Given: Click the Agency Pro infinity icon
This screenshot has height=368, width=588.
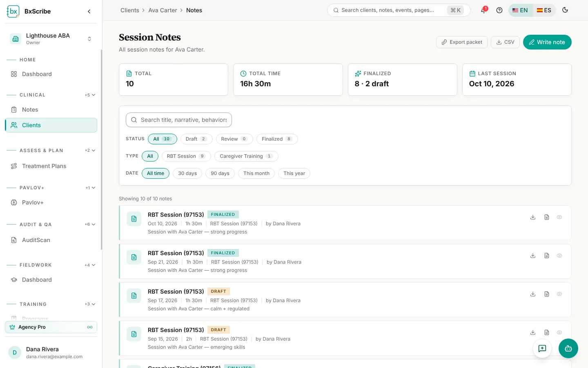Looking at the screenshot, I should [x=90, y=327].
